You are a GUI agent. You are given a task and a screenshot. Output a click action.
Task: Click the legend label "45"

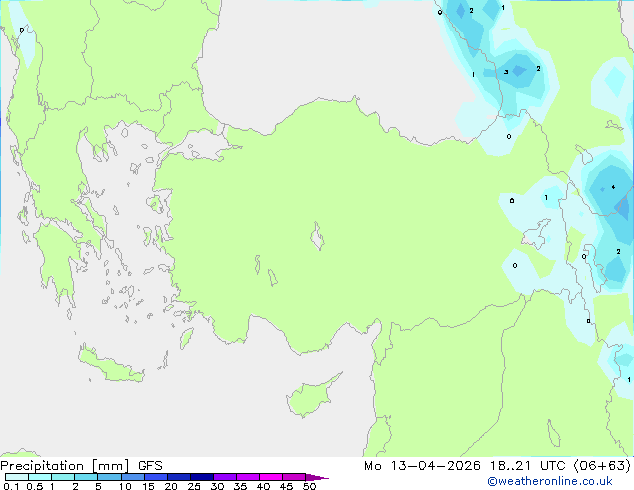click(286, 486)
